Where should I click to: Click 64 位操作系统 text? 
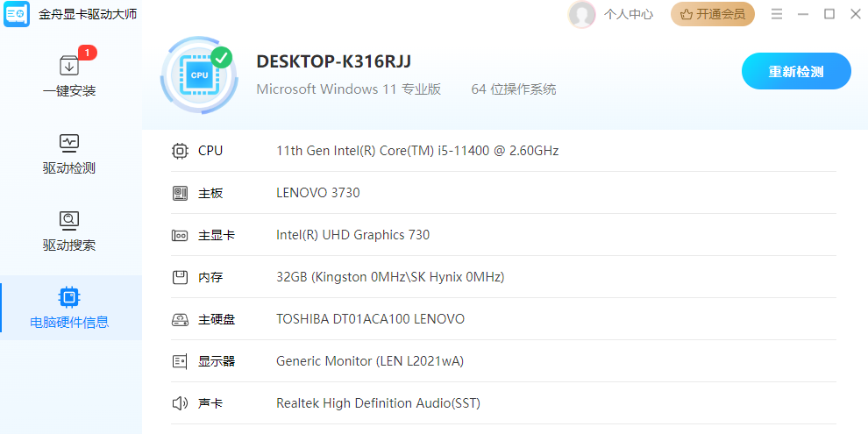514,89
